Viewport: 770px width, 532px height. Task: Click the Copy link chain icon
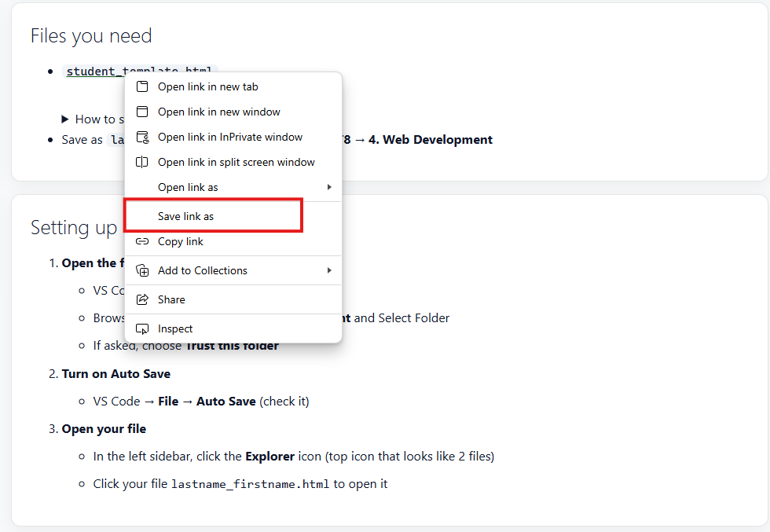pos(143,241)
